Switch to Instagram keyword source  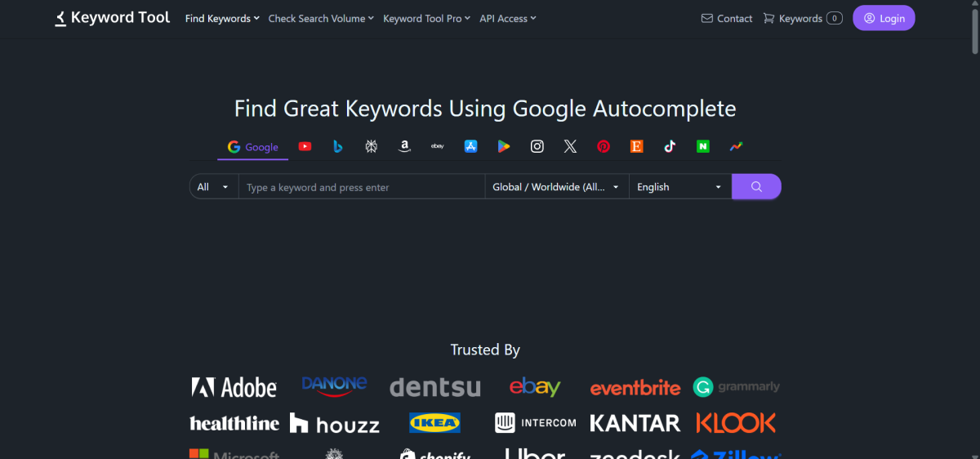tap(537, 146)
